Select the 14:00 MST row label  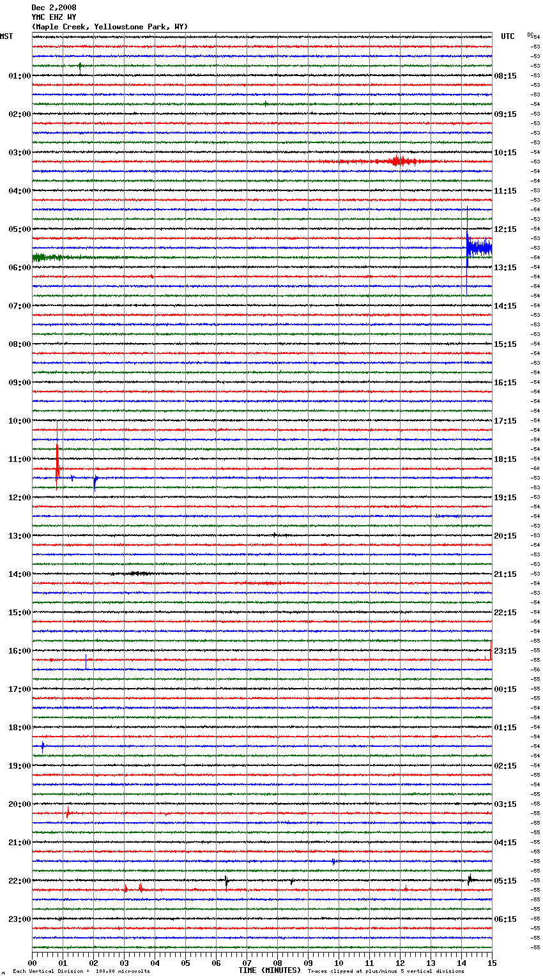(19, 574)
